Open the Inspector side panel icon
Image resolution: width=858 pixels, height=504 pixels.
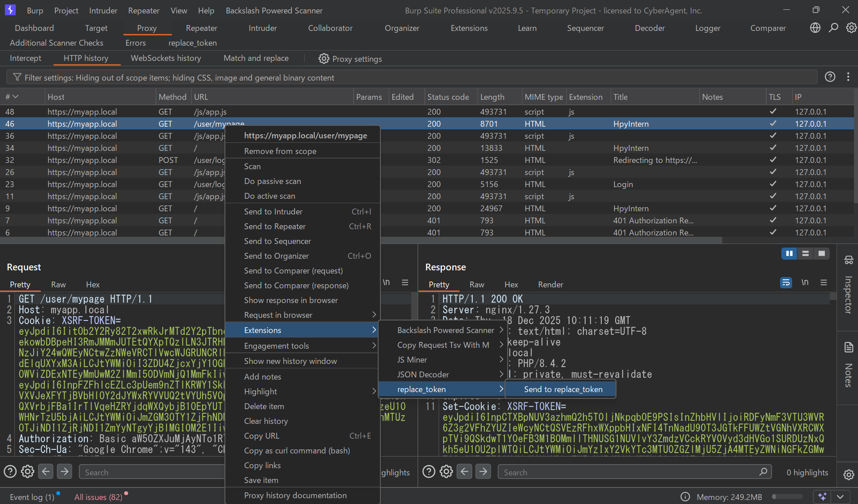tap(848, 260)
